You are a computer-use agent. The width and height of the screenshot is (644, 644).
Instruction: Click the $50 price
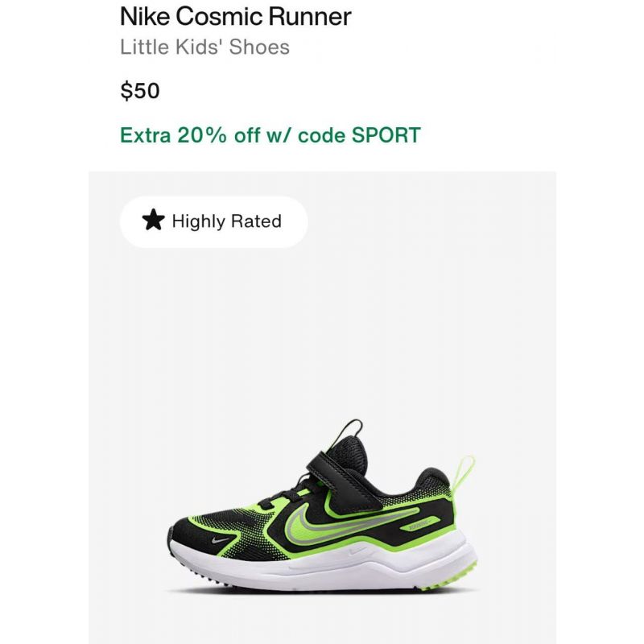pyautogui.click(x=140, y=91)
